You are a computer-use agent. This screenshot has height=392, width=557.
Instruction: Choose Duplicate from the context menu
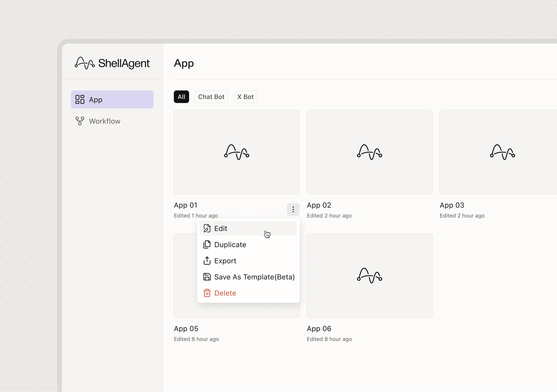(x=248, y=245)
